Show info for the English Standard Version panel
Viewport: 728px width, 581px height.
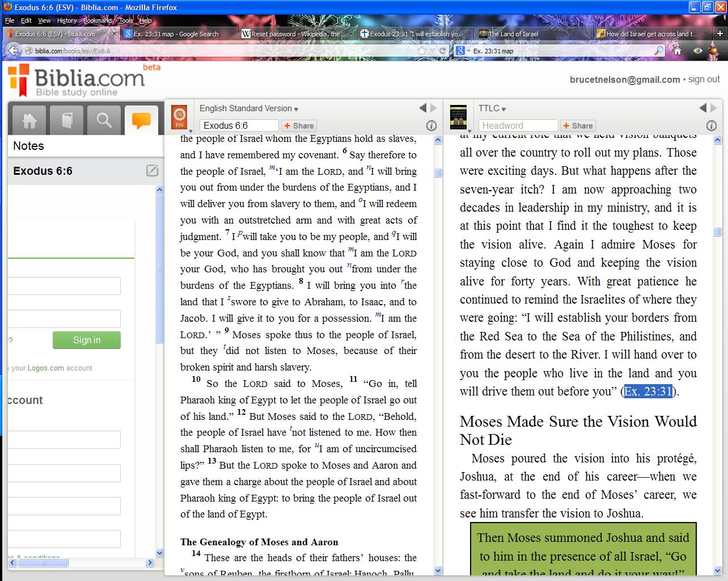pos(431,125)
